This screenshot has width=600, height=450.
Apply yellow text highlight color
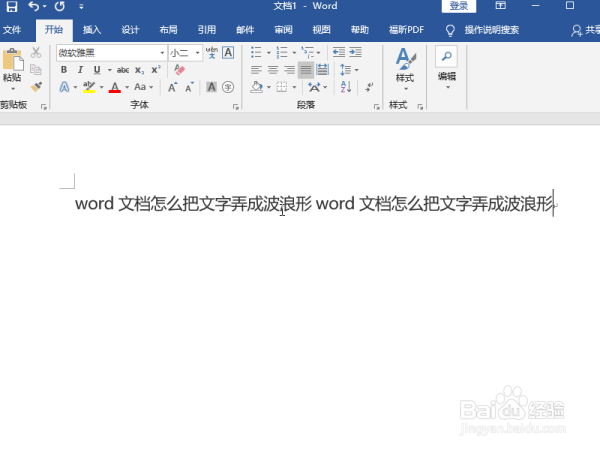point(89,87)
